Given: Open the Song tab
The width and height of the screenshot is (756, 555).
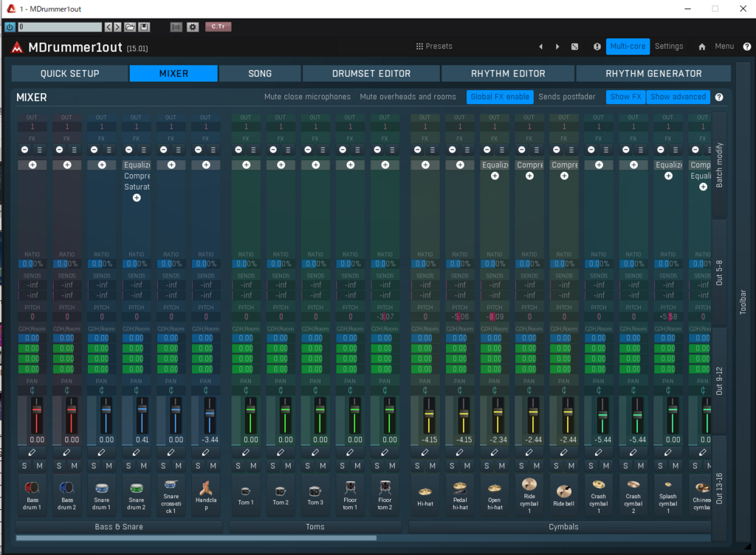Looking at the screenshot, I should pos(260,74).
